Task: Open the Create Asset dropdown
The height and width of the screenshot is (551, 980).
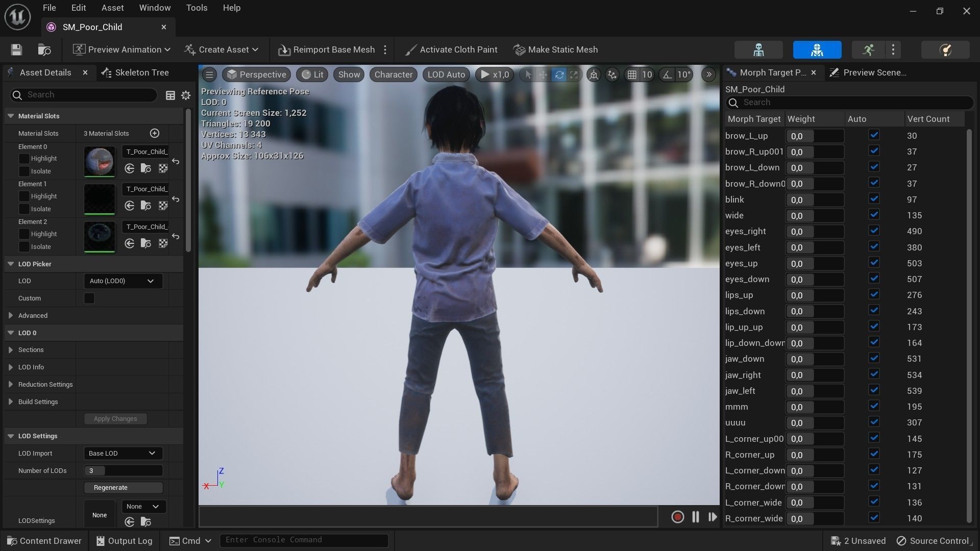Action: (x=222, y=49)
